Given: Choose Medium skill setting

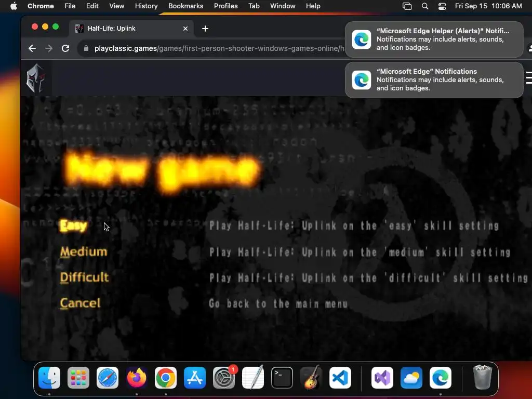Looking at the screenshot, I should click(x=84, y=252).
